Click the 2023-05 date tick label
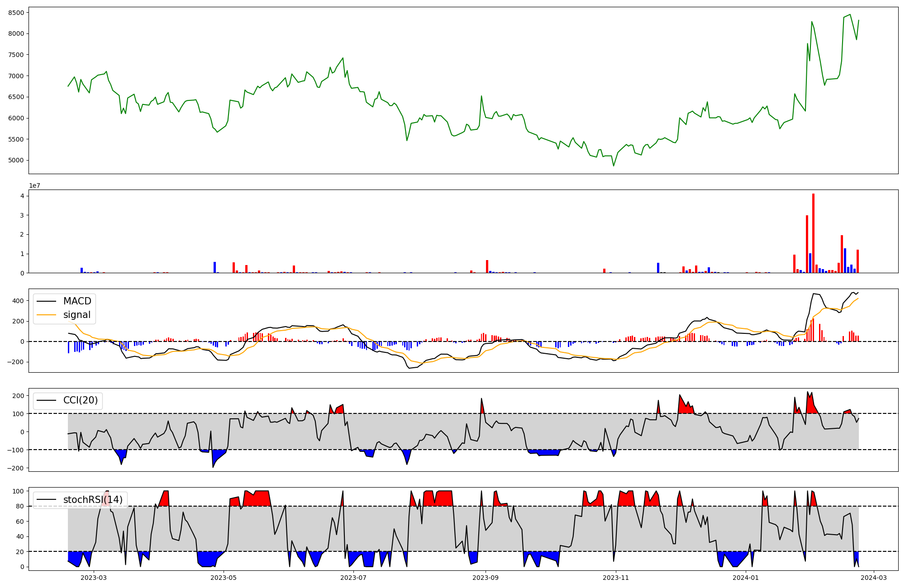 pyautogui.click(x=224, y=578)
